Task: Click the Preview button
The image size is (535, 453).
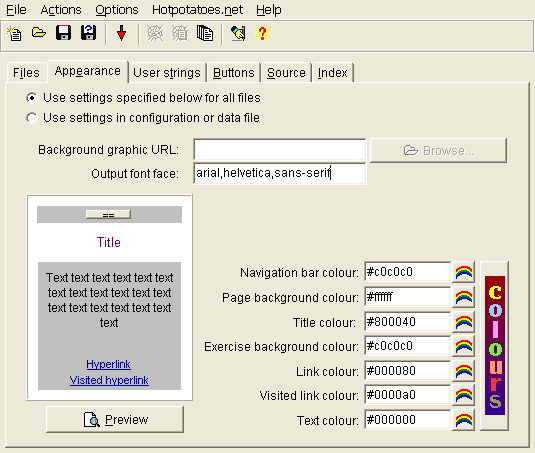Action: pos(115,420)
